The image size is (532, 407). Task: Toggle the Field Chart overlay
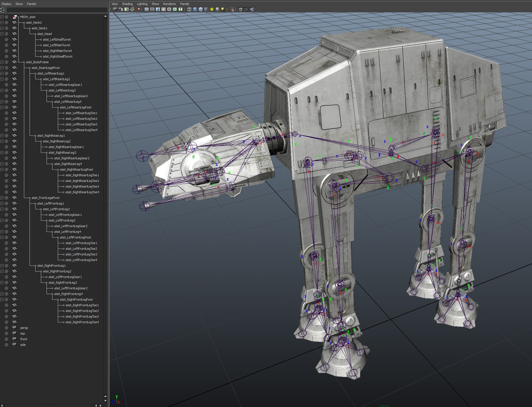pyautogui.click(x=169, y=9)
